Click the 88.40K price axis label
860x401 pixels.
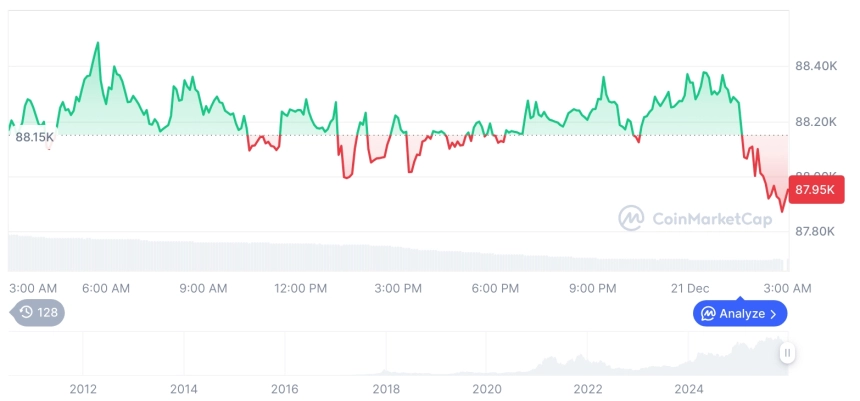point(816,66)
